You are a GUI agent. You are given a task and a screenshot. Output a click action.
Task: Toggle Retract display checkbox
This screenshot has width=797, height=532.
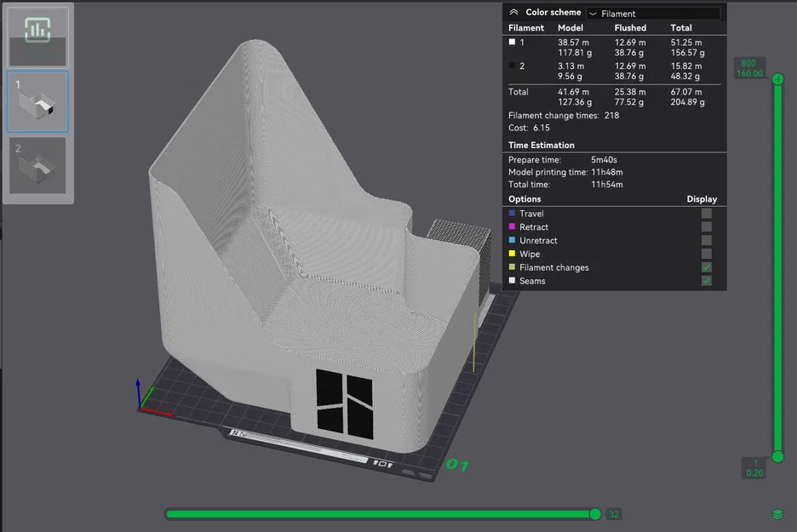click(707, 226)
